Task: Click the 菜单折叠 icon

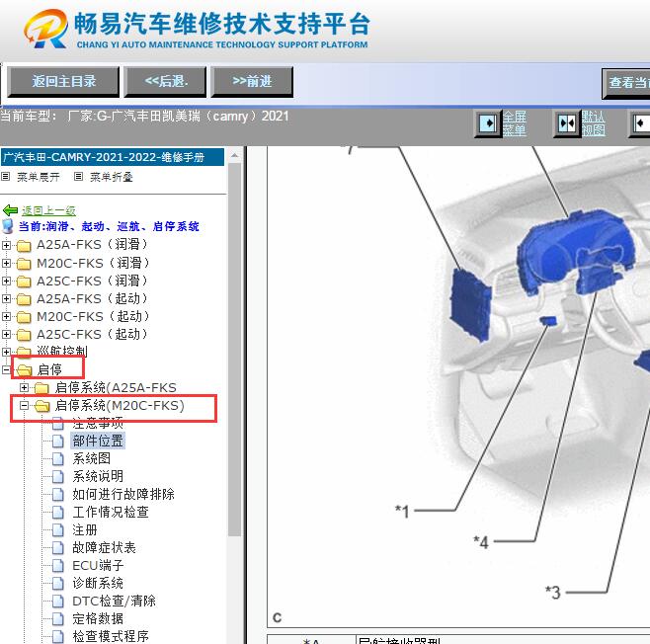Action: point(78,177)
